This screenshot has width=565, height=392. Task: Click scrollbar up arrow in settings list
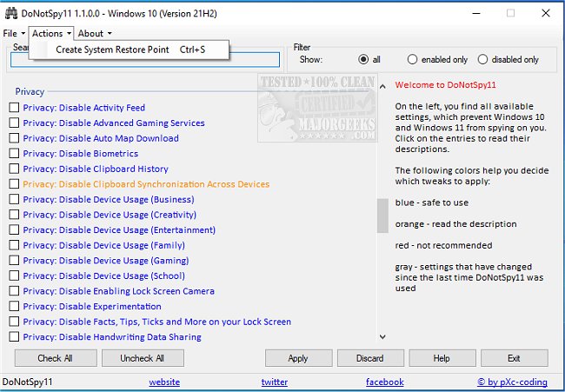[x=382, y=86]
